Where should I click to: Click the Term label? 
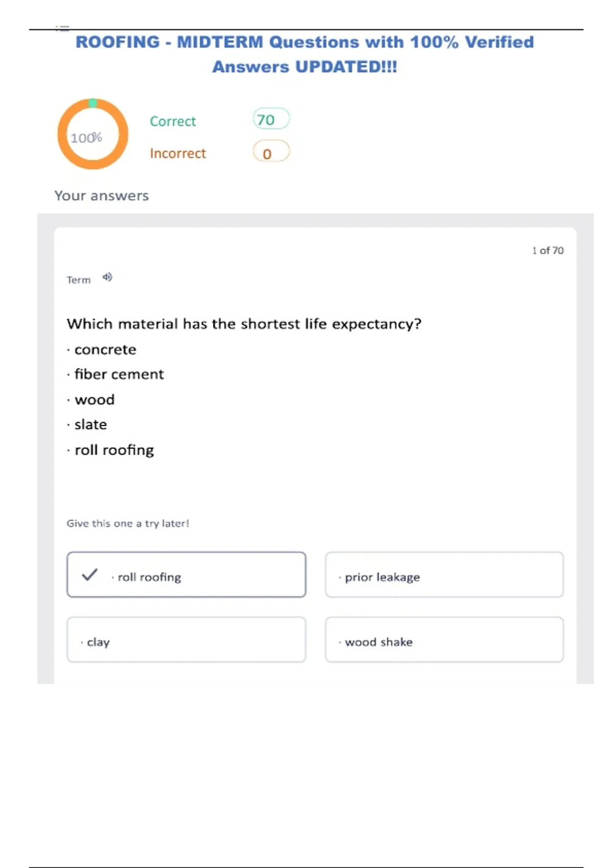pyautogui.click(x=79, y=280)
